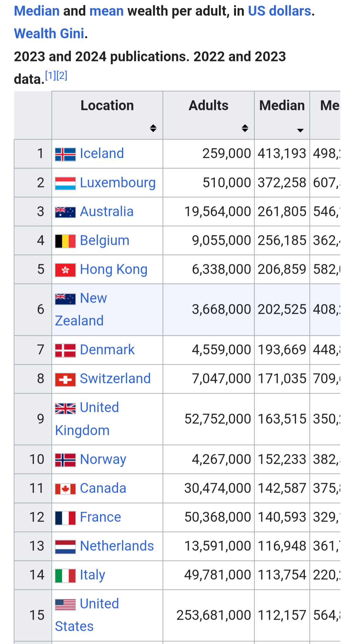Open the Median link in caption
354x644 pixels.
[x=37, y=11]
